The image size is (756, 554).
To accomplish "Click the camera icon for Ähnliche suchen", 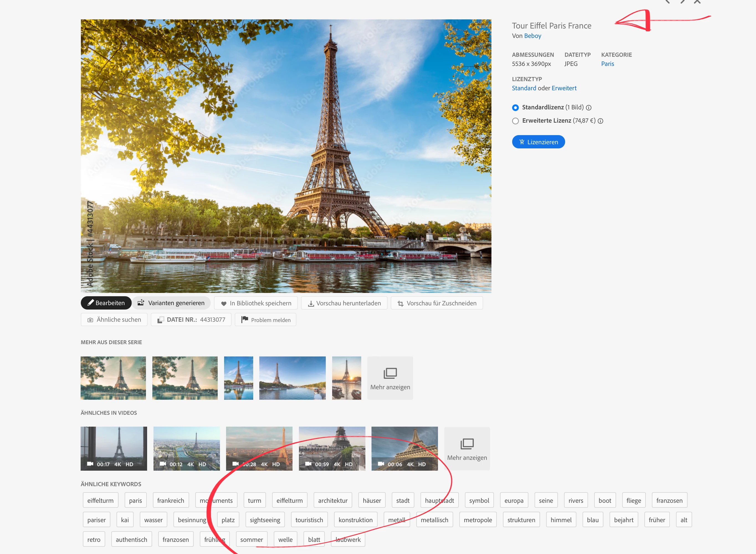I will (x=90, y=320).
